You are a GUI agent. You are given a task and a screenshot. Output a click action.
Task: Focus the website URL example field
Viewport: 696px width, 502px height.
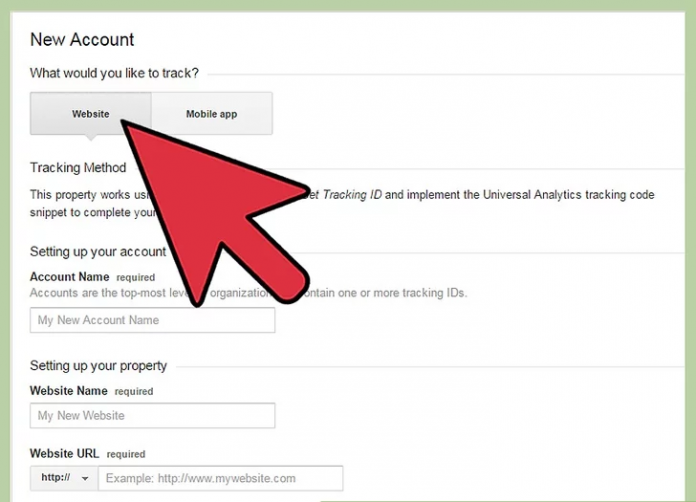pyautogui.click(x=220, y=478)
